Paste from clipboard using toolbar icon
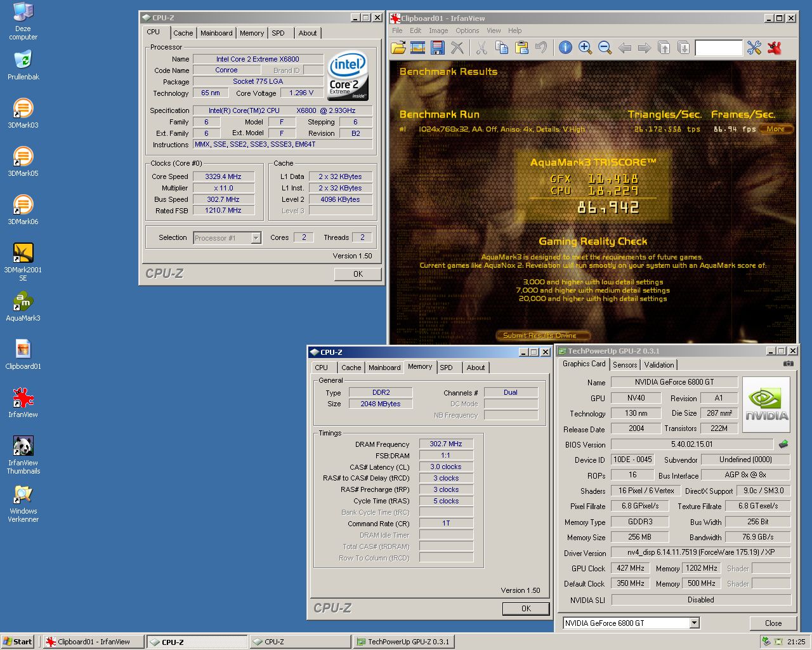This screenshot has height=650, width=812. click(x=521, y=48)
